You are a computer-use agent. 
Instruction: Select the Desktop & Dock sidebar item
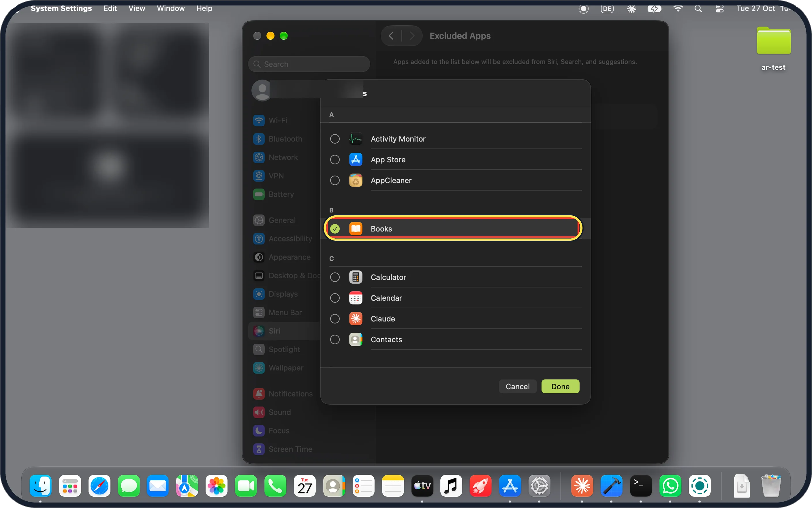click(x=284, y=276)
